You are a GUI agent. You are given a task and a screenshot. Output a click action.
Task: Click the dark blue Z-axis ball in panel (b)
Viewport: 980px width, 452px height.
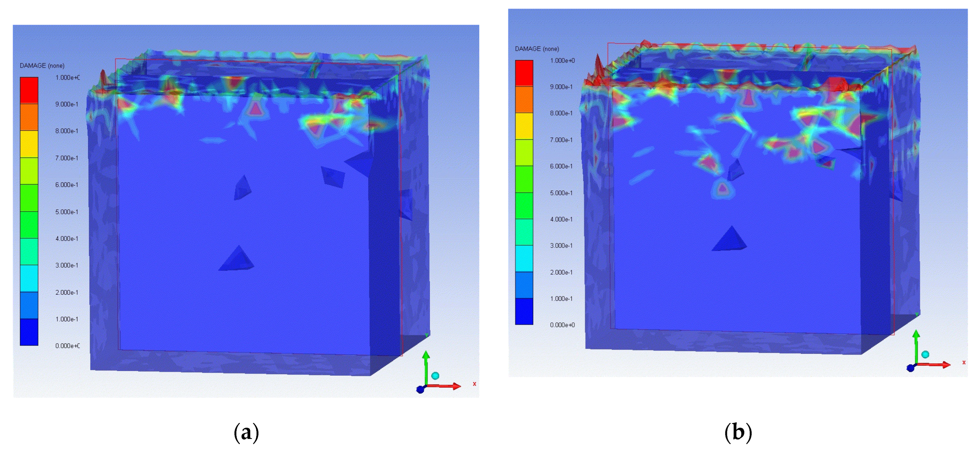pos(910,368)
